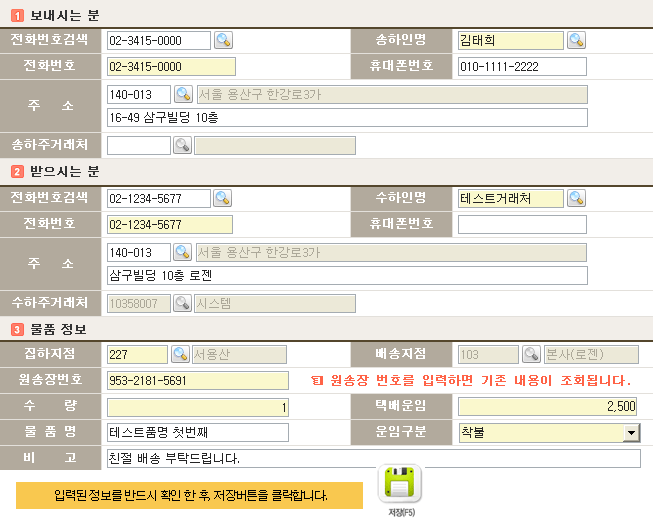Screen dimensions: 653x520
Task: Click the 수하인명 field containing 테스트거래처
Action: coord(511,198)
